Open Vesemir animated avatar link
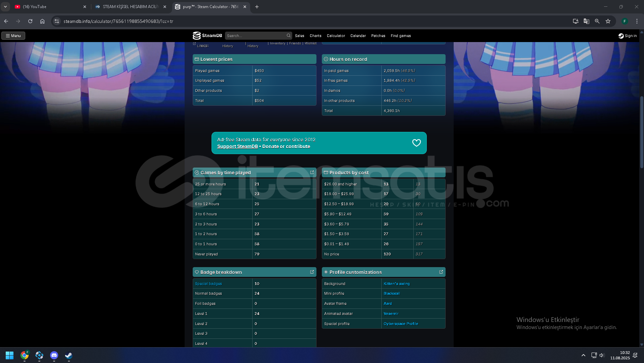 tap(391, 314)
